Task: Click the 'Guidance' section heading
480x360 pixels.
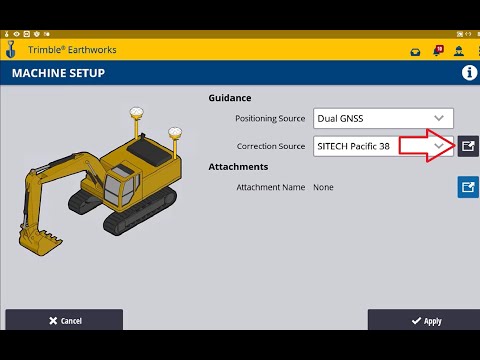Action: [x=230, y=98]
